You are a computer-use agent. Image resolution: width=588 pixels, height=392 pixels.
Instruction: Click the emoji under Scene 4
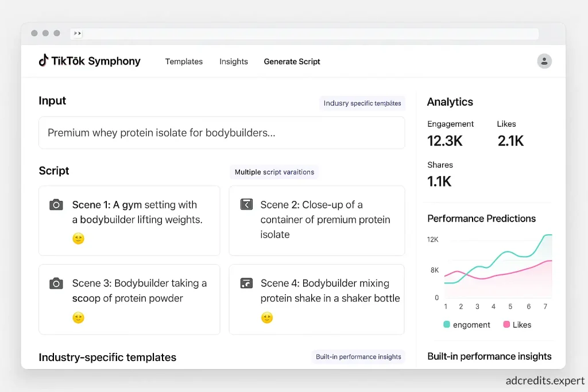267,317
